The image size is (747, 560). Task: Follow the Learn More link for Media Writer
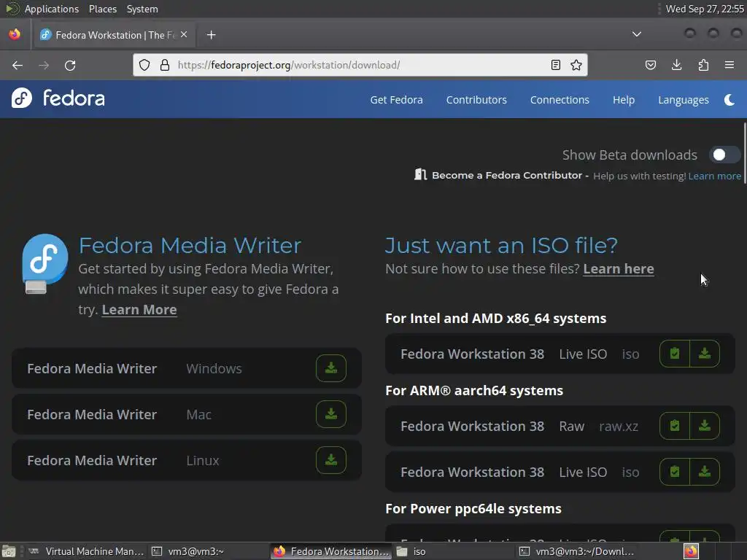(x=139, y=310)
